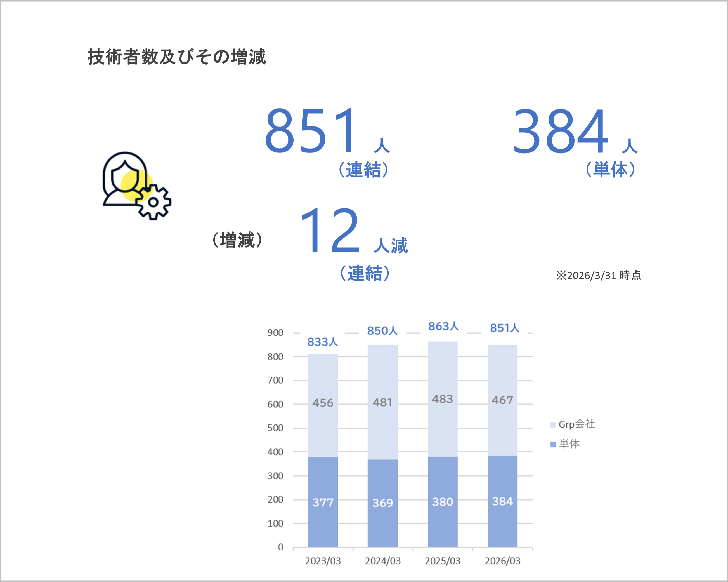The image size is (728, 582).
Task: Click the 700 y-axis tick label
Action: point(275,380)
